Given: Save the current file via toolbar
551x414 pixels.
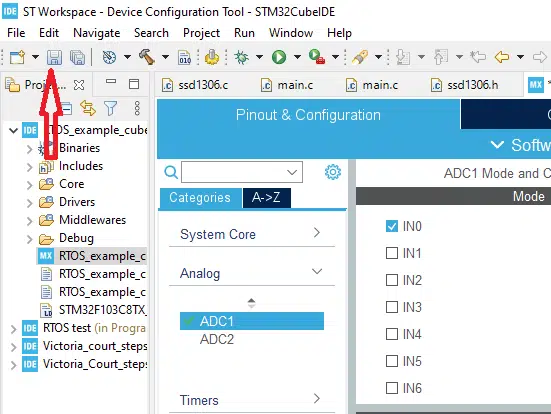Looking at the screenshot, I should [x=54, y=57].
